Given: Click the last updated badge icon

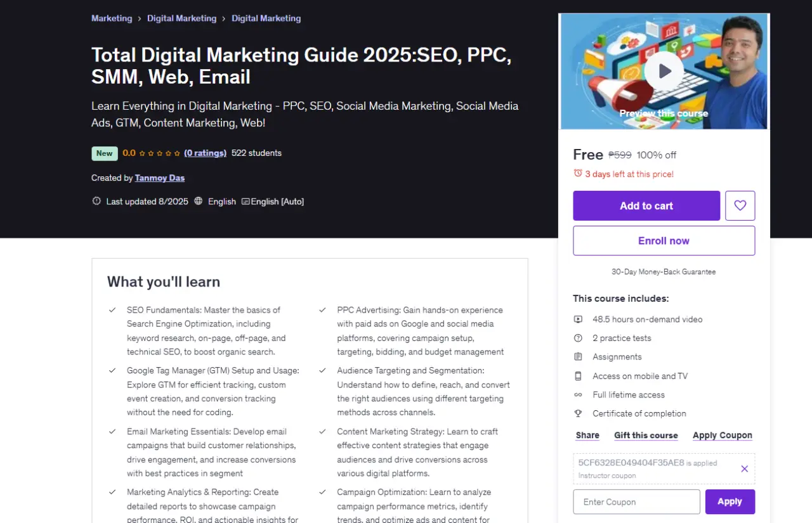Looking at the screenshot, I should [x=96, y=201].
